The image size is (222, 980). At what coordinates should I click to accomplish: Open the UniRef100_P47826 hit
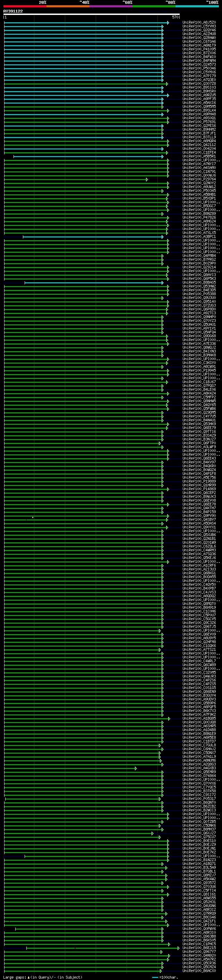click(199, 218)
